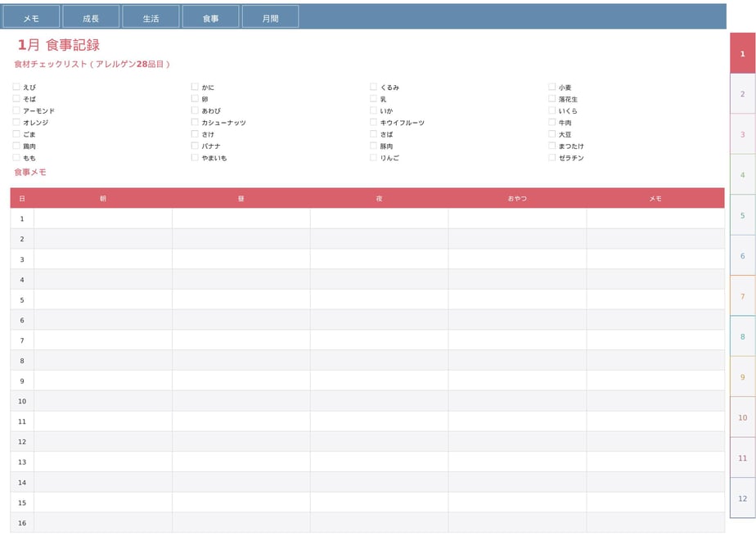
Task: Check the アーモンド checkbox
Action: pos(16,110)
